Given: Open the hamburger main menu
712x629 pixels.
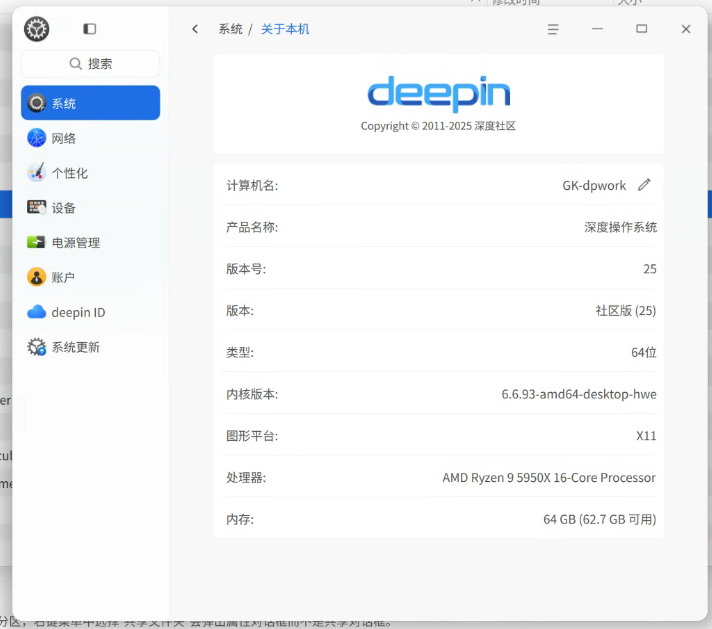Looking at the screenshot, I should (553, 30).
